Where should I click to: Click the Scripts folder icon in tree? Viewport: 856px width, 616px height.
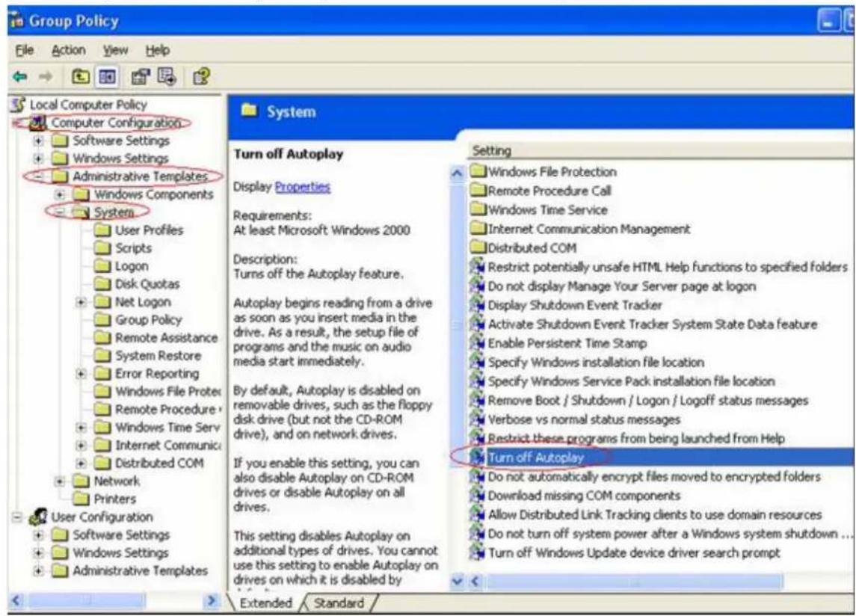tap(102, 248)
